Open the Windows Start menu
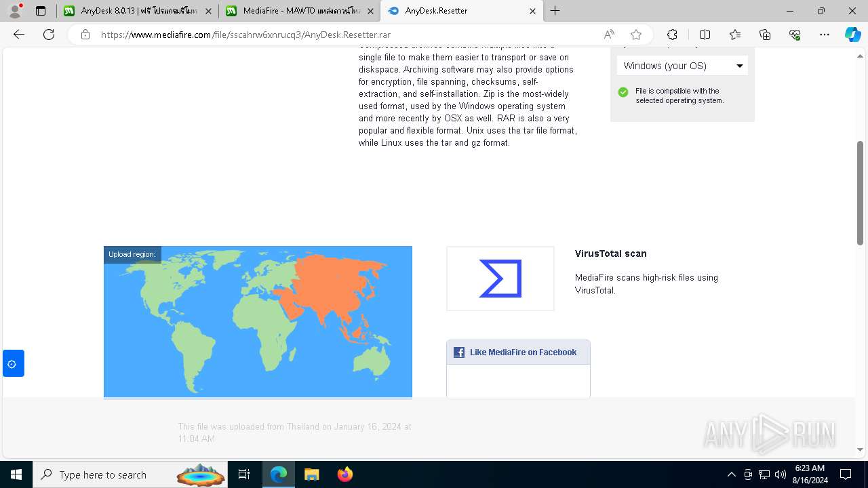868x488 pixels. pos(16,474)
